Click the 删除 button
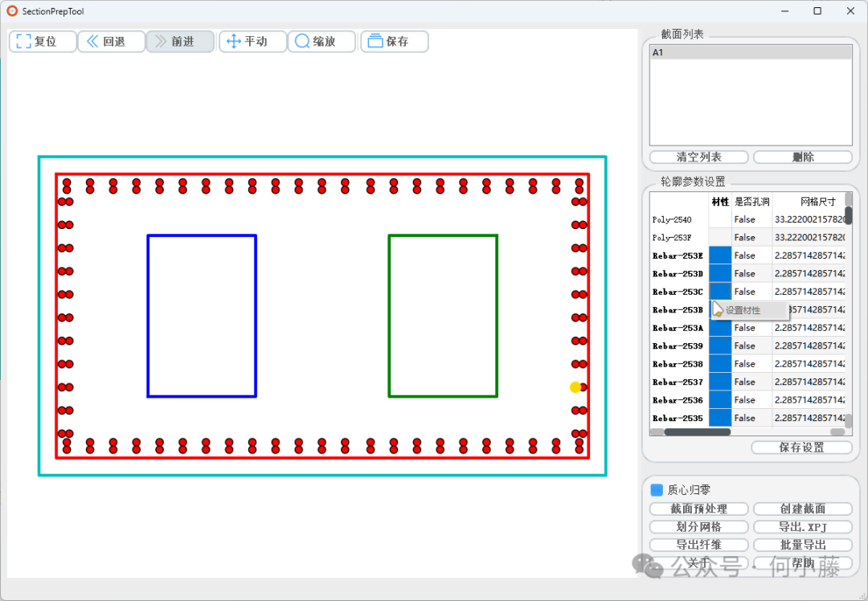This screenshot has height=601, width=868. coord(803,157)
